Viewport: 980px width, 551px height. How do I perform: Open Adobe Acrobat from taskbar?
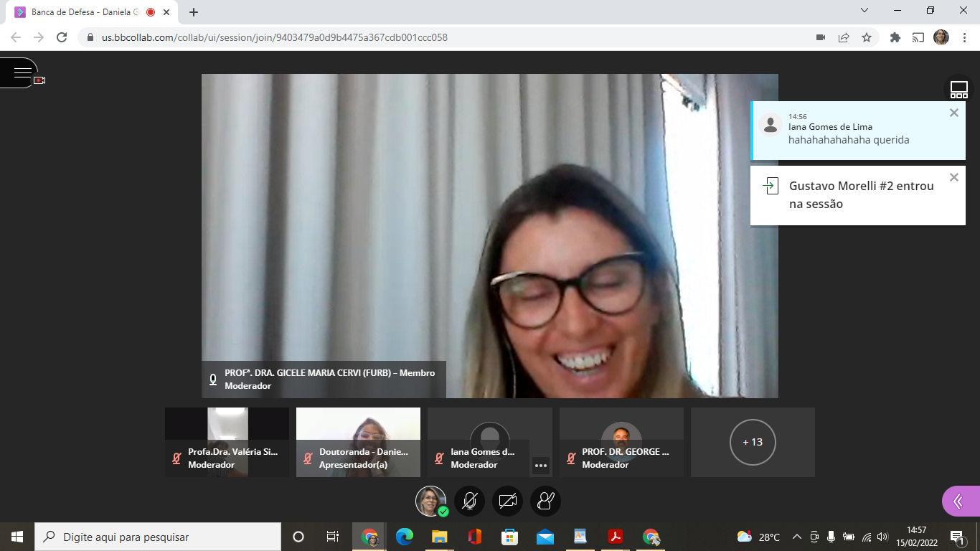click(x=615, y=537)
